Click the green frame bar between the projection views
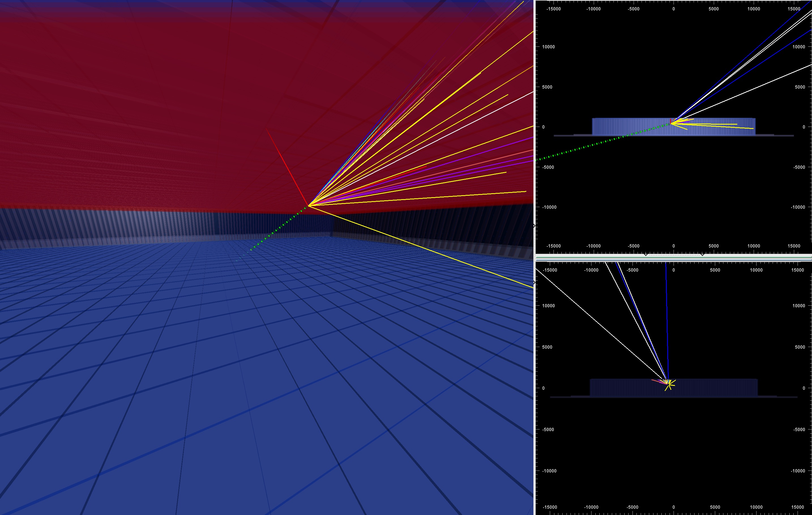 click(674, 257)
